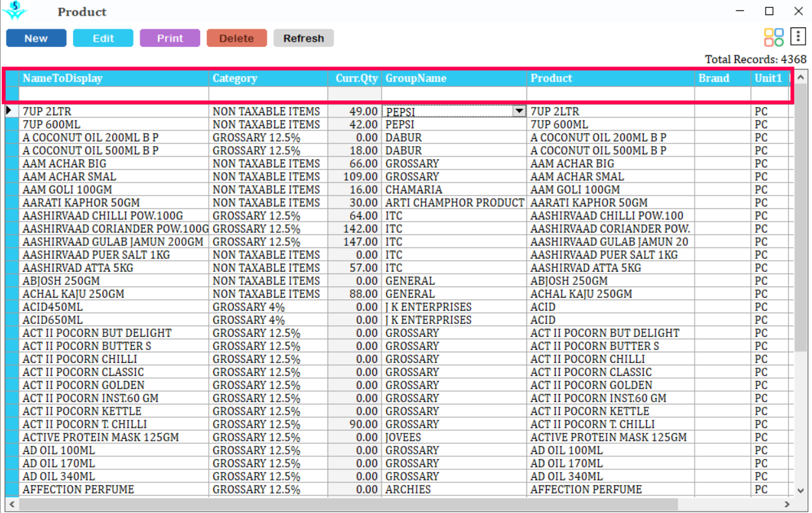The width and height of the screenshot is (812, 513).
Task: Expand the PEPSI GroupName dropdown arrow
Action: 519,111
